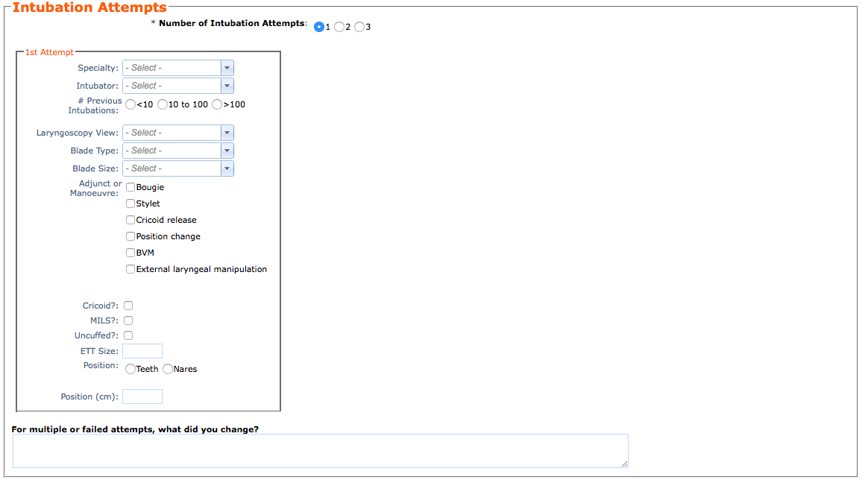Image resolution: width=868 pixels, height=480 pixels.
Task: Check External laryngeal manipulation option
Action: [x=130, y=269]
